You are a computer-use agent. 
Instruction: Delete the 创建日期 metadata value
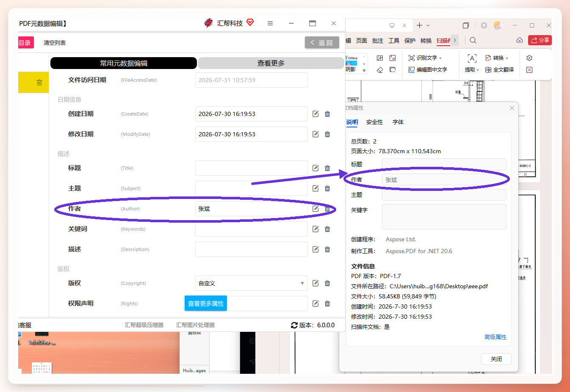[x=327, y=114]
